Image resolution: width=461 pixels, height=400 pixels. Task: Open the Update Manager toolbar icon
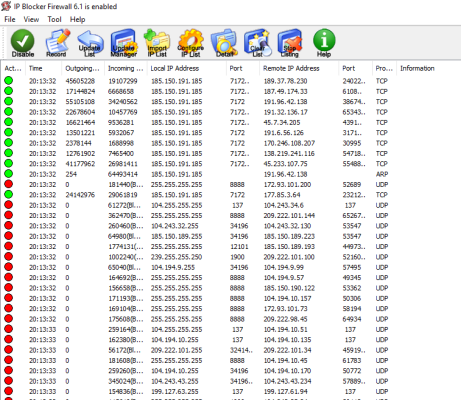click(124, 43)
